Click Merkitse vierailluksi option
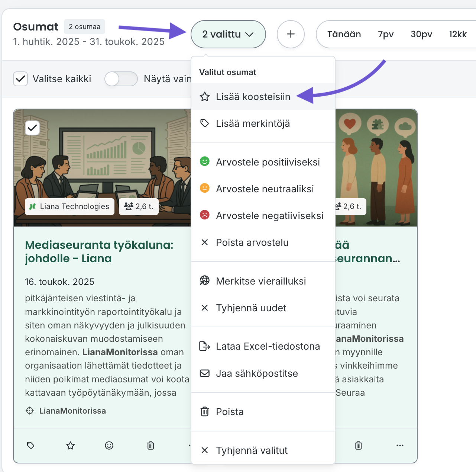The image size is (476, 472). (263, 281)
